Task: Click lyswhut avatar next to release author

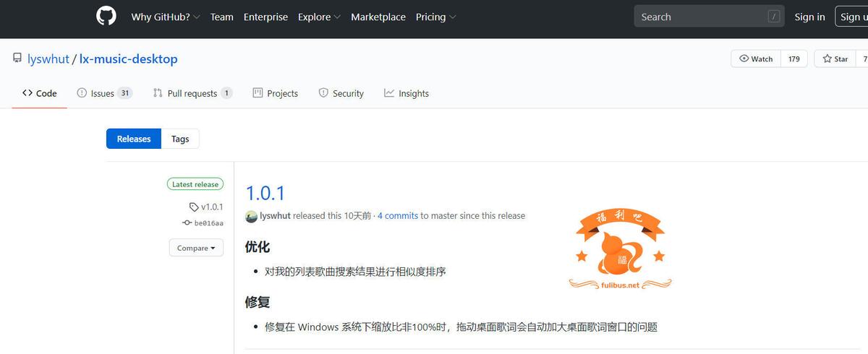Action: [251, 216]
